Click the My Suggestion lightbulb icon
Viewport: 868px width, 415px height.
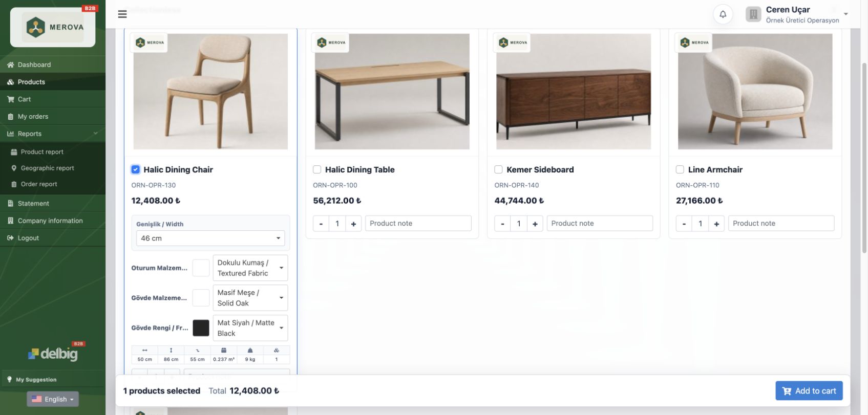tap(9, 379)
